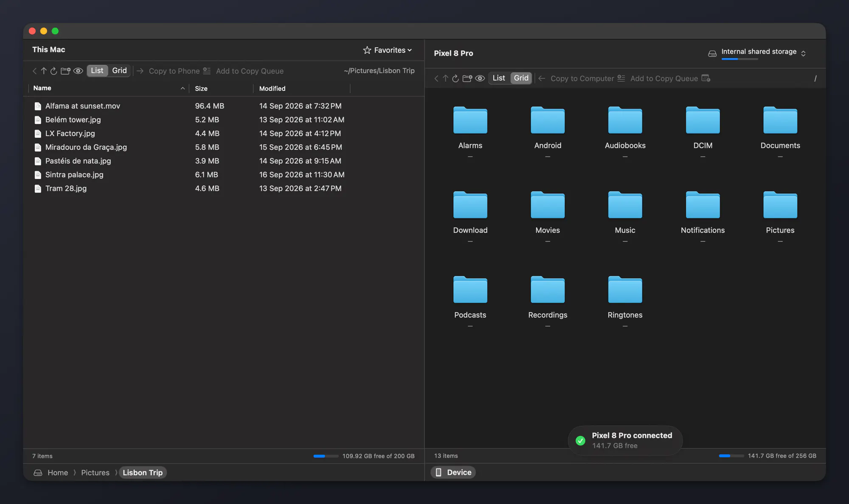
Task: Select the Alfama at sunset.mov file
Action: [224, 106]
